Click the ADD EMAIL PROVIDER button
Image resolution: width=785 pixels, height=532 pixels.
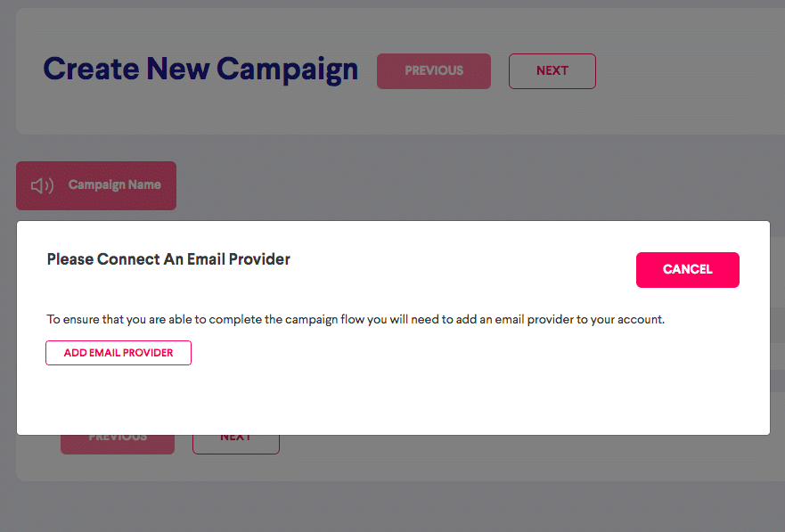tap(119, 353)
